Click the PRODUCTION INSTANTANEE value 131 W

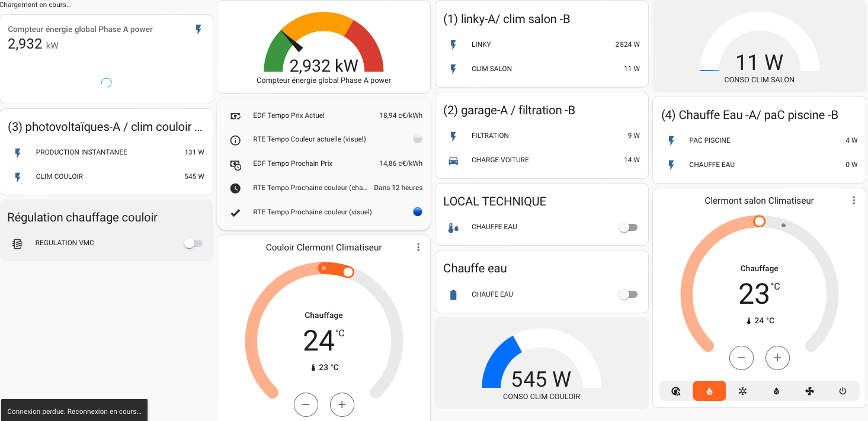(194, 152)
